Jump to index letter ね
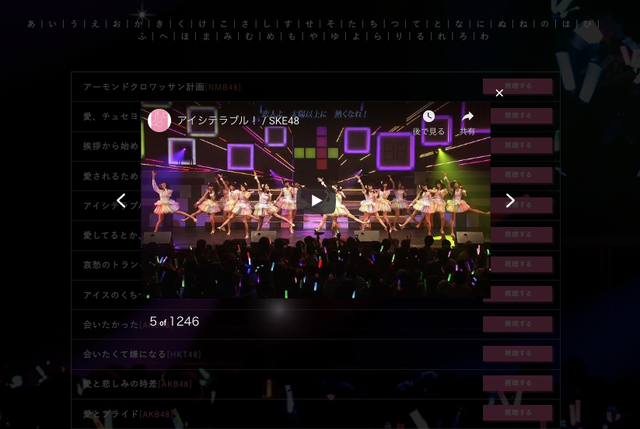640x429 pixels. (x=523, y=24)
